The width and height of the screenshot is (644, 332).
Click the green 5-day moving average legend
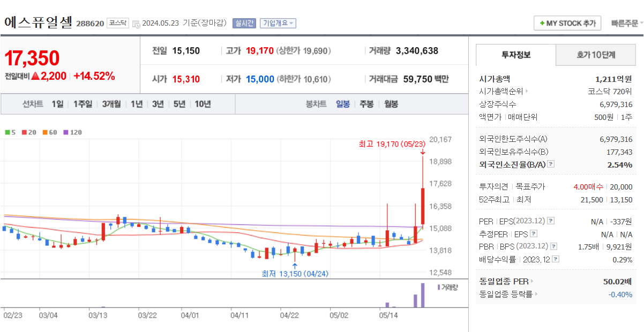[x=10, y=132]
